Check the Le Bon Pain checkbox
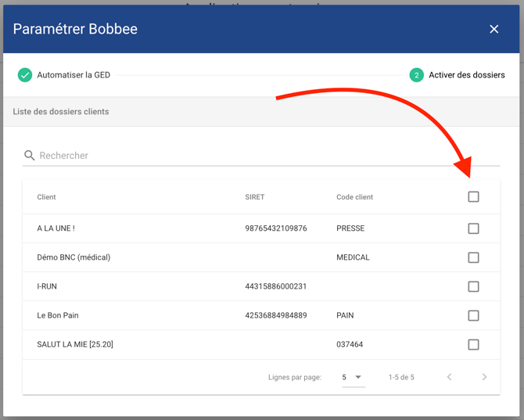The height and width of the screenshot is (420, 524). (473, 315)
